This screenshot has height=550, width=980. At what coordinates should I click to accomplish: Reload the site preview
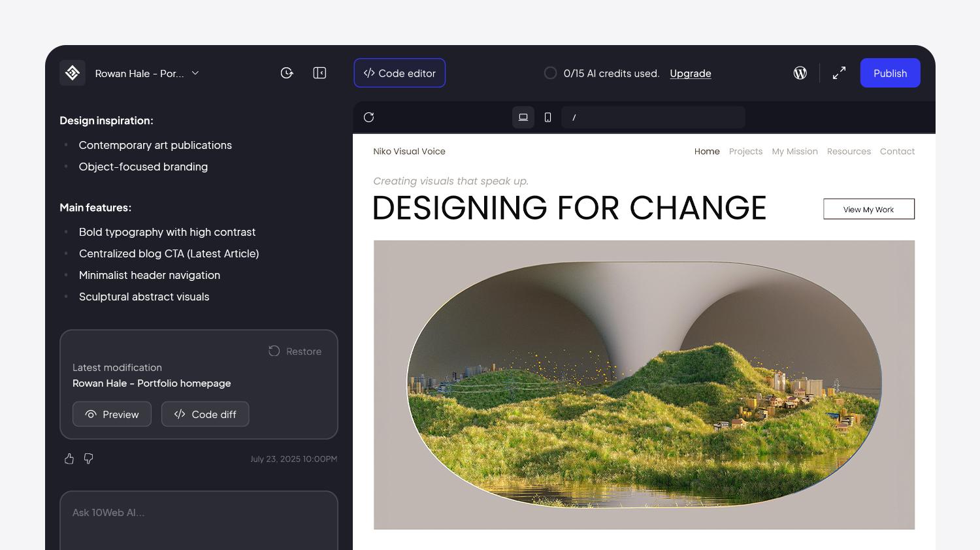pos(369,118)
